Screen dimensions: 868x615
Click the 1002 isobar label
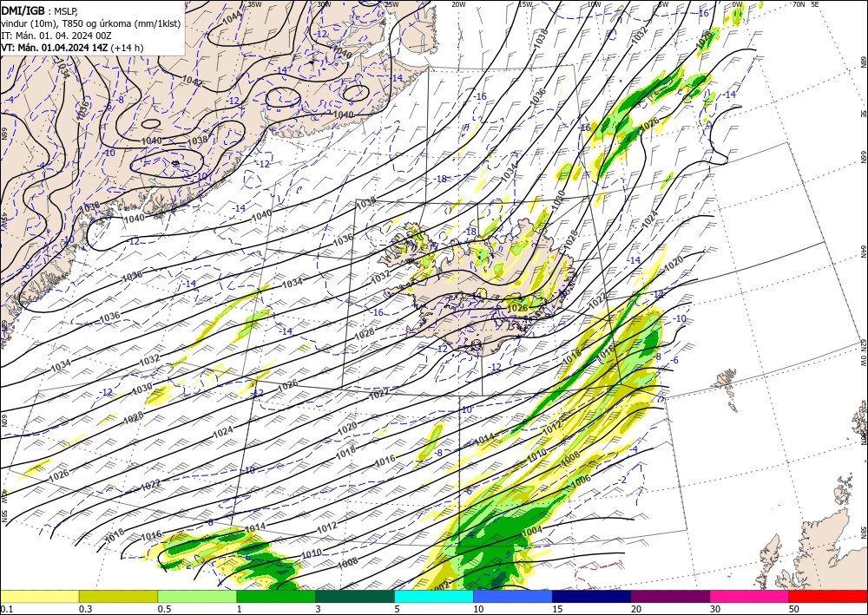pos(441,586)
